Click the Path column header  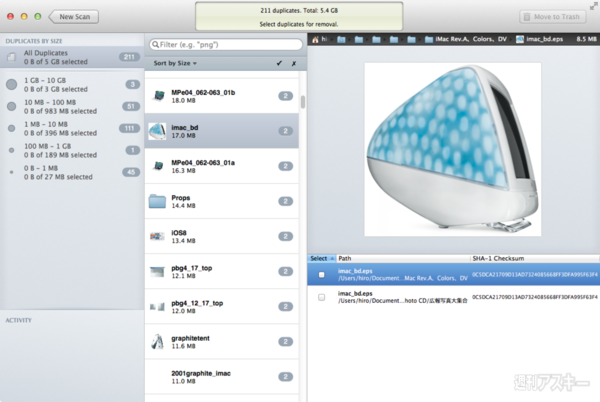[x=403, y=259]
